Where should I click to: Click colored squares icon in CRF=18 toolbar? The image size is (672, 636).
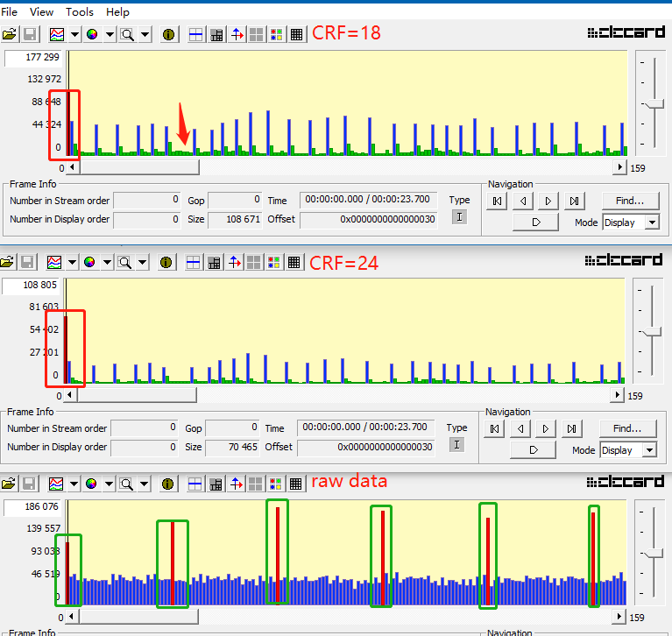tap(277, 34)
